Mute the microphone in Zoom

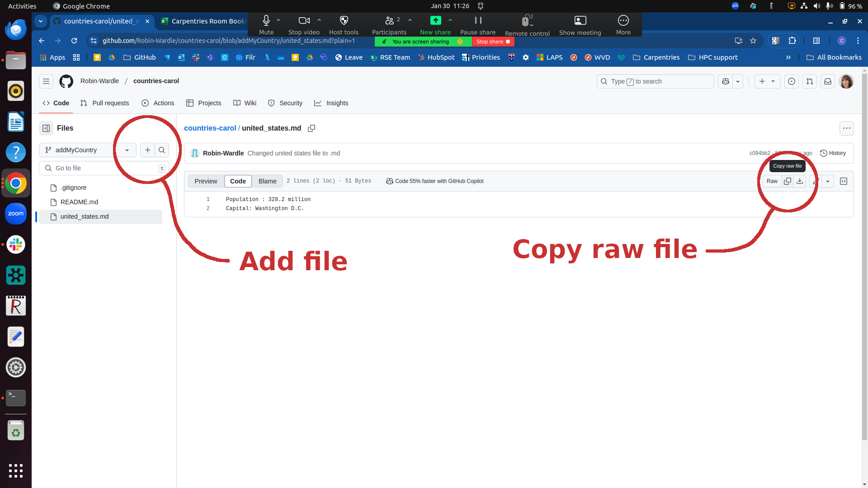(x=266, y=24)
